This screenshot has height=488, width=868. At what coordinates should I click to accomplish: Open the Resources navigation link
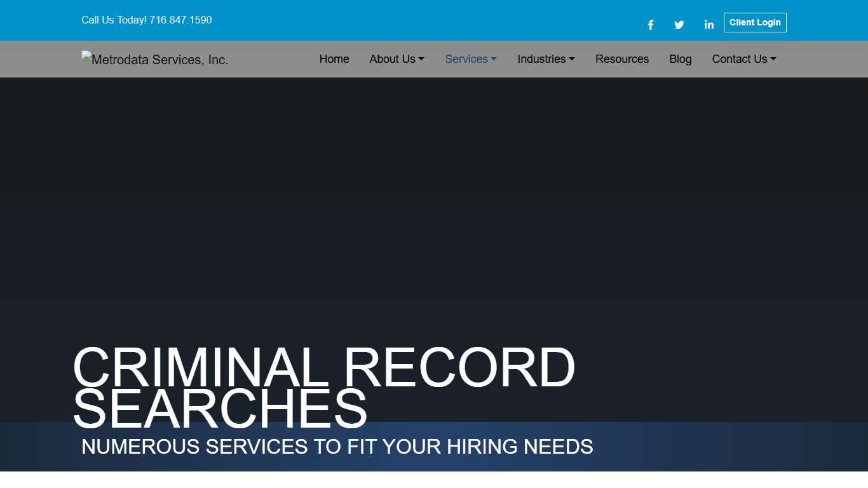[622, 58]
